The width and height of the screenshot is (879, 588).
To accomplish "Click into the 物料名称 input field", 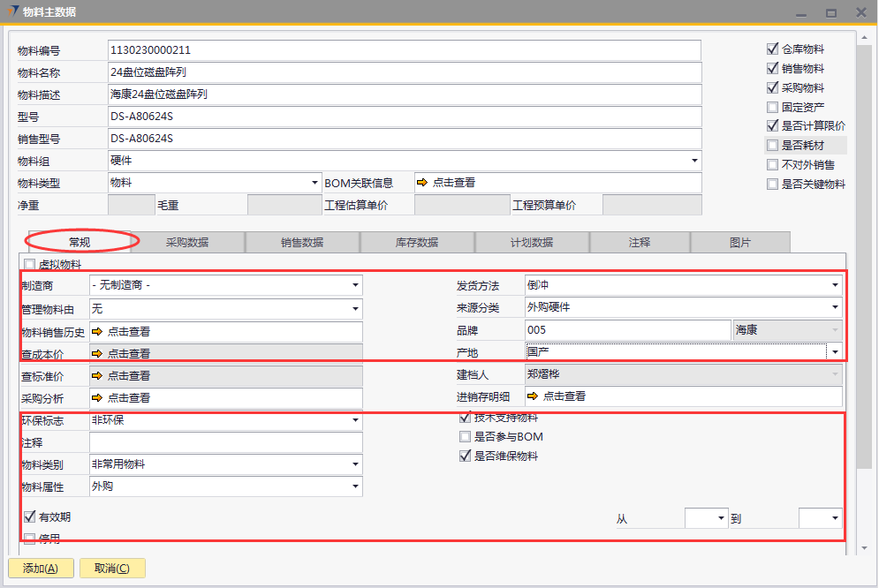I will pyautogui.click(x=404, y=72).
